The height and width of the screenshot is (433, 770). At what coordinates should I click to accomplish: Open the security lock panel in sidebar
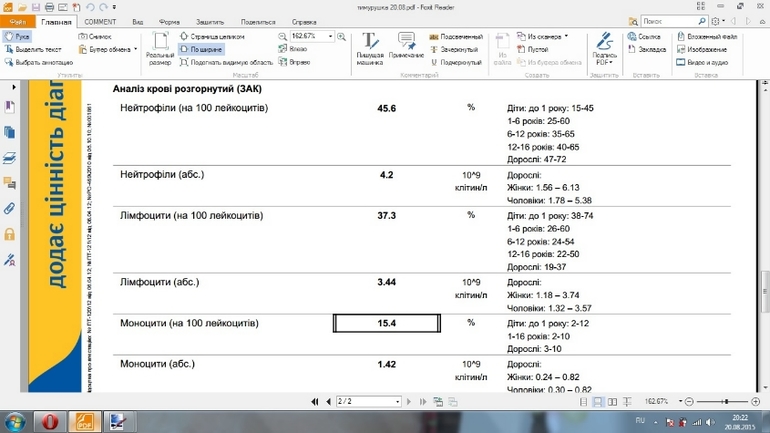pos(10,234)
